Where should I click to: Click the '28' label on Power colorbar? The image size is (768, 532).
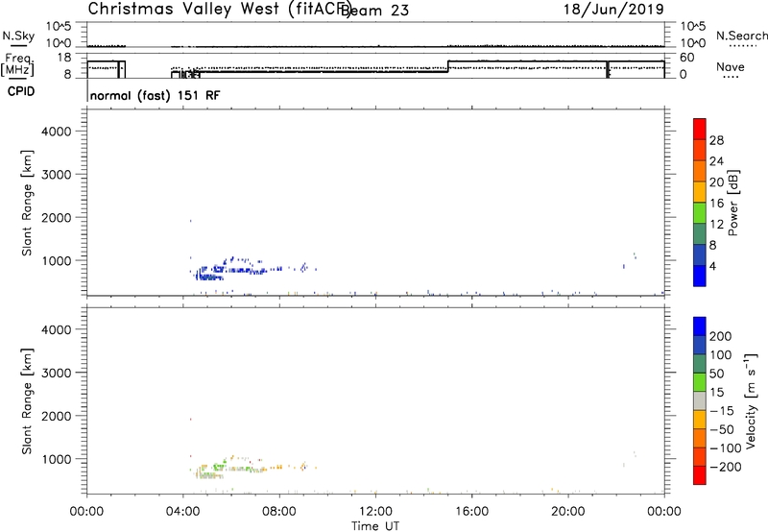[716, 140]
